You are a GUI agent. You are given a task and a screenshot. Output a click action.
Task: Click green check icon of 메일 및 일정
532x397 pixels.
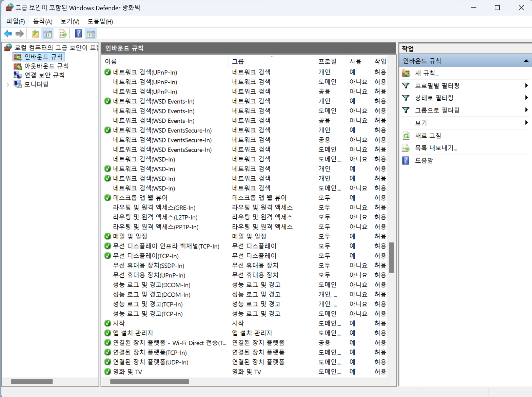[108, 236]
